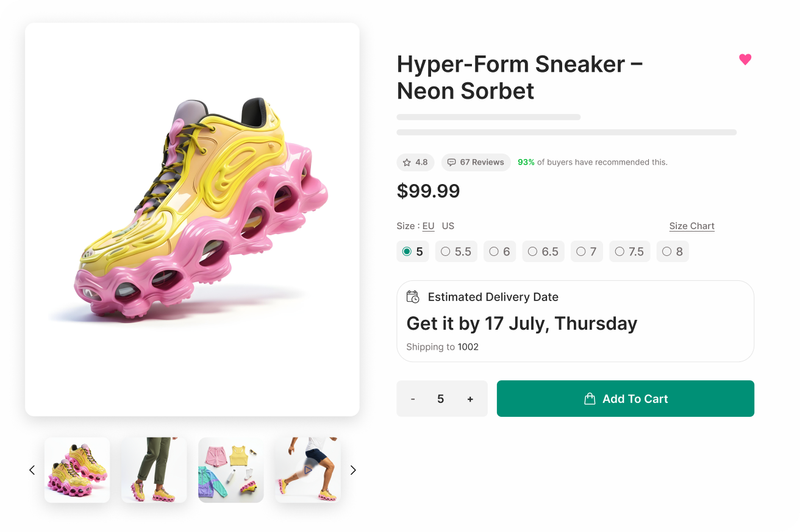
Task: Choose size 6.5 radio button
Action: coord(533,252)
